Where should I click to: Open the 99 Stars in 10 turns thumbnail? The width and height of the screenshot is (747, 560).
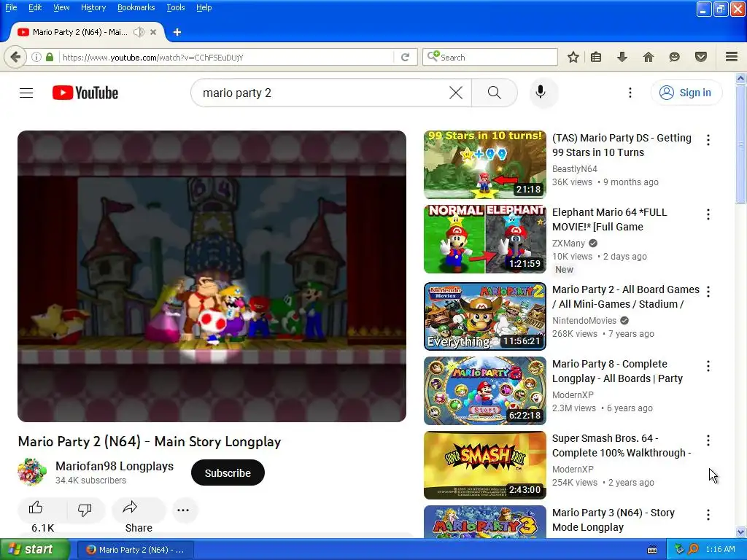[485, 165]
